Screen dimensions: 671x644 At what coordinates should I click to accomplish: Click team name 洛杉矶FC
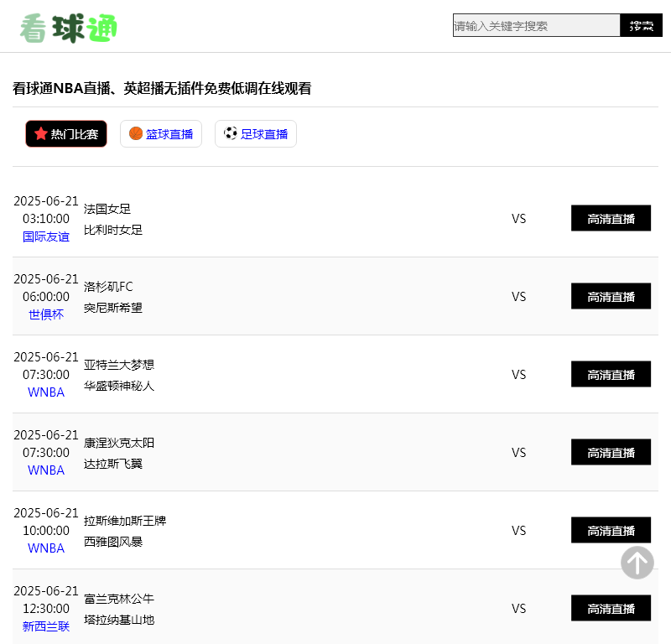point(108,287)
